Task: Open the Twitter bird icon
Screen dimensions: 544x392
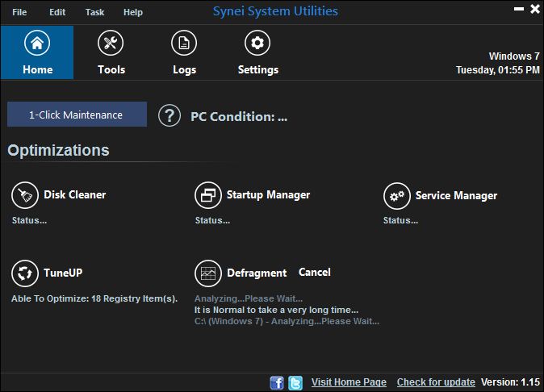Action: click(x=295, y=383)
